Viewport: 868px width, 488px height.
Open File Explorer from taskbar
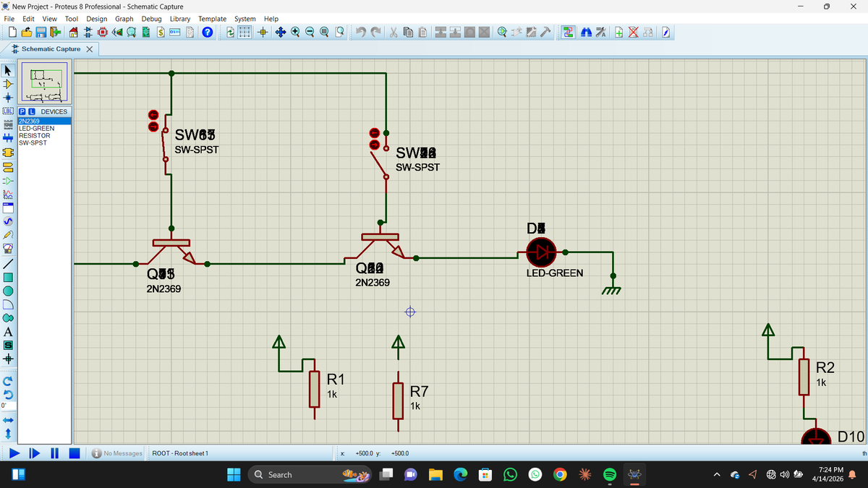click(435, 474)
